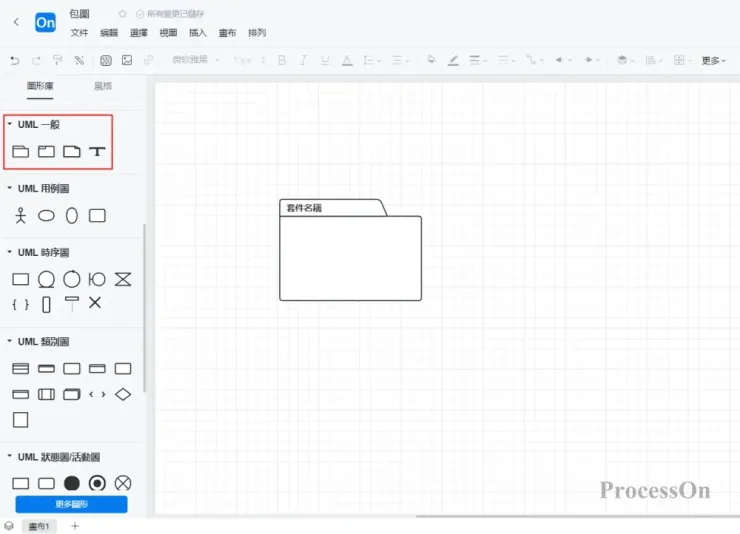
Task: Add a new canvas page
Action: click(75, 526)
